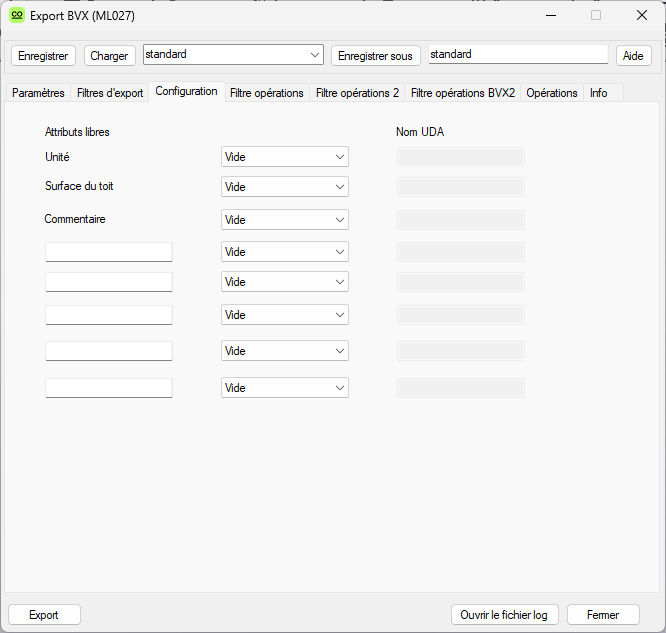Click the Export BVX app icon in title bar

[x=17, y=16]
